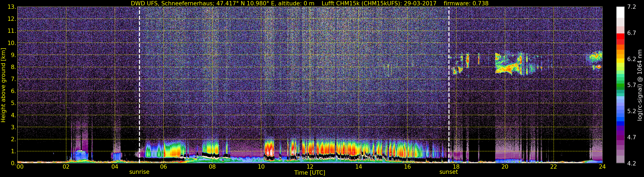This screenshot has width=644, height=177.
Task: Click the height tick label '5.'
Action: click(13, 103)
